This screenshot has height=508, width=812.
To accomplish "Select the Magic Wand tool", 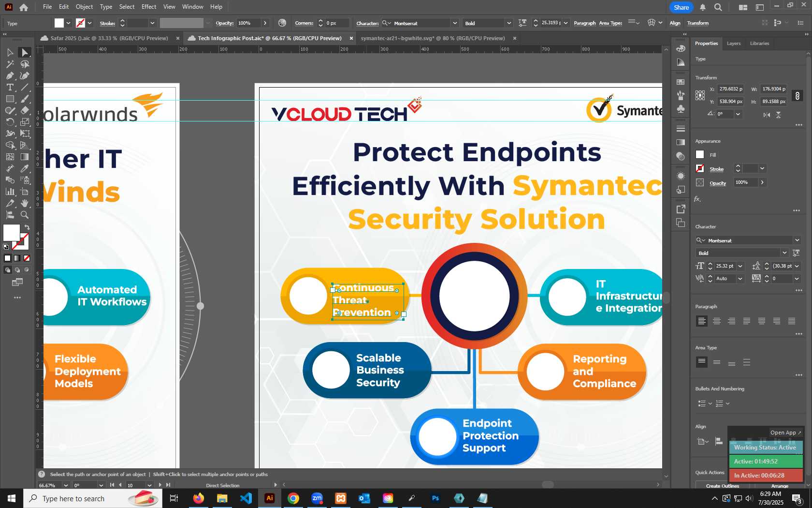I will (x=10, y=64).
